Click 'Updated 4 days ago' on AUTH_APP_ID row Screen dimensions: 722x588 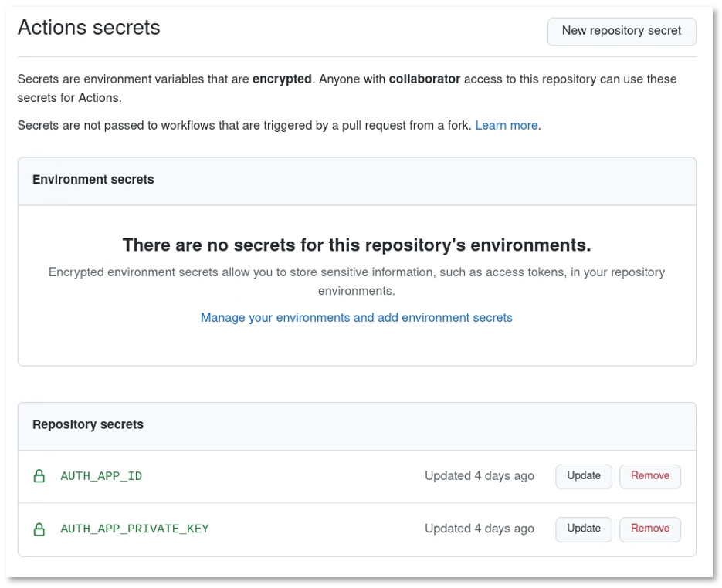tap(479, 476)
